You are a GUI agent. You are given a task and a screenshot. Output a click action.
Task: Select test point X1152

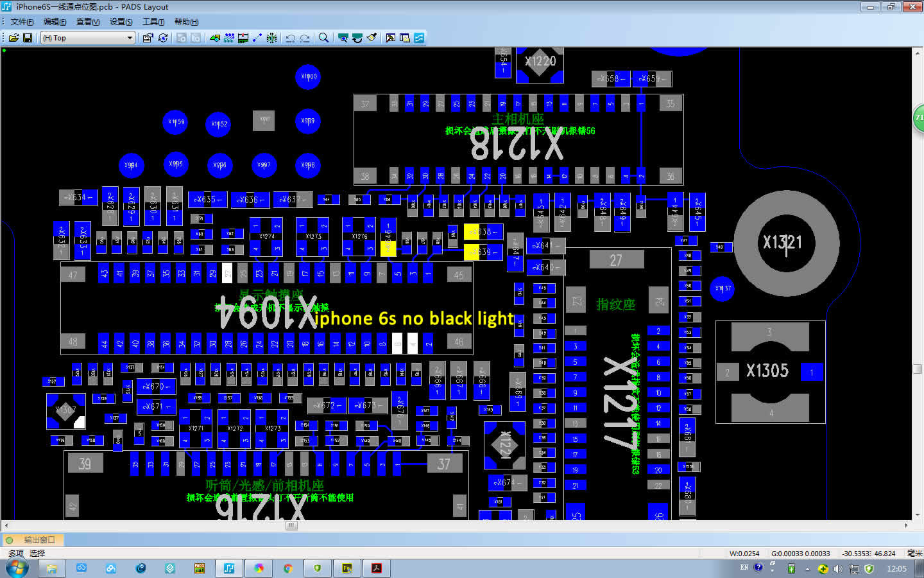(x=219, y=124)
